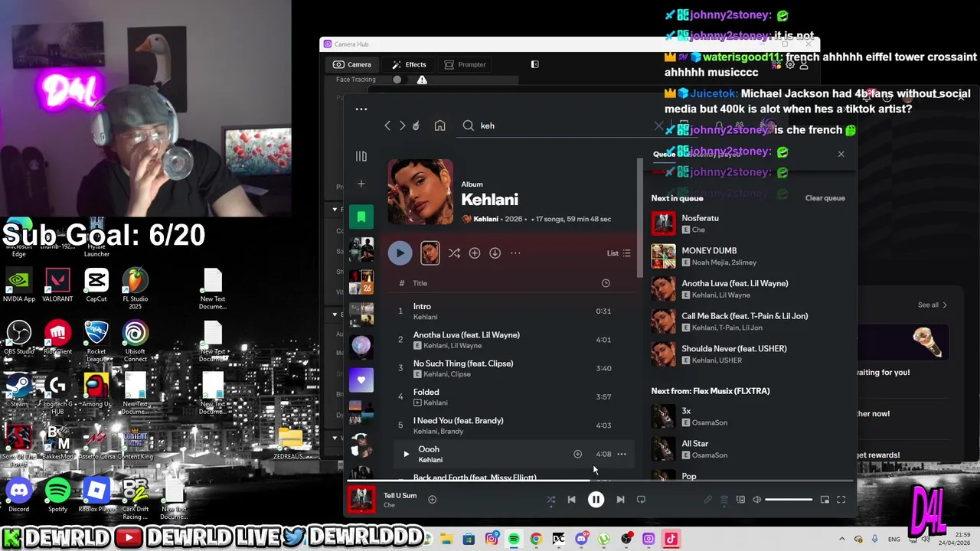This screenshot has height=551, width=980.
Task: Enter Spotify full screen mode
Action: [x=841, y=500]
